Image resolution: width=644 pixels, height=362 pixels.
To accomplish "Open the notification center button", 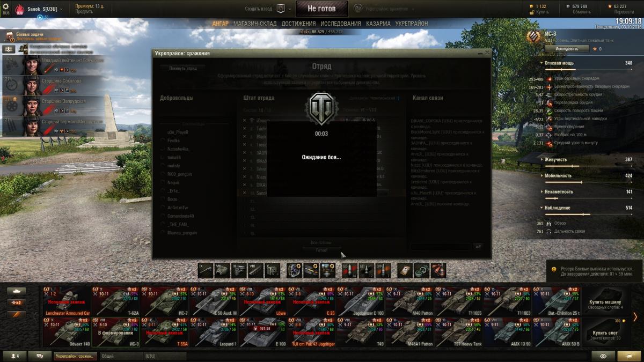I will [629, 356].
